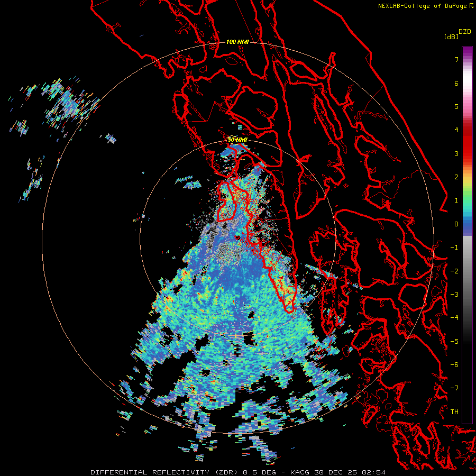Click the Differential Reflectivity (ZDR) title text
This screenshot has height=476, width=476.
coord(166,472)
